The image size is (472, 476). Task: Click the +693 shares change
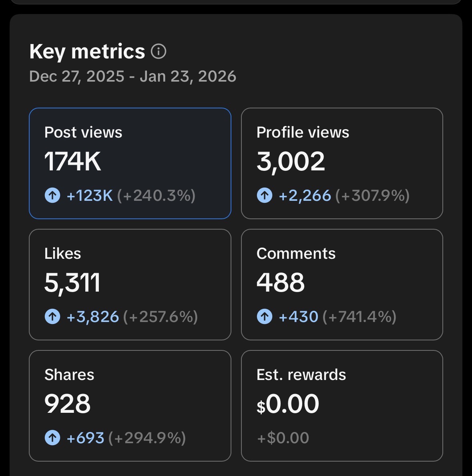pos(85,438)
